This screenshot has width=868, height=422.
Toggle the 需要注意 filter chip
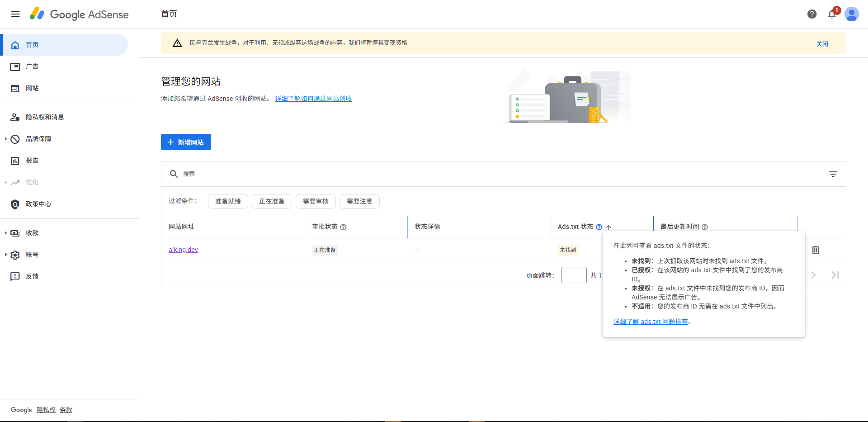[x=359, y=201]
